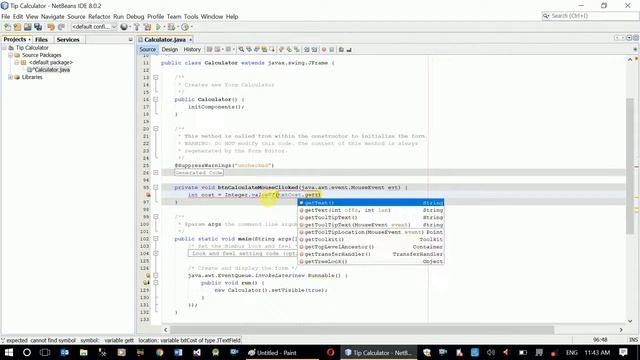640x360 pixels.
Task: Expand the Look and feel setting code fold
Action: pos(156,253)
